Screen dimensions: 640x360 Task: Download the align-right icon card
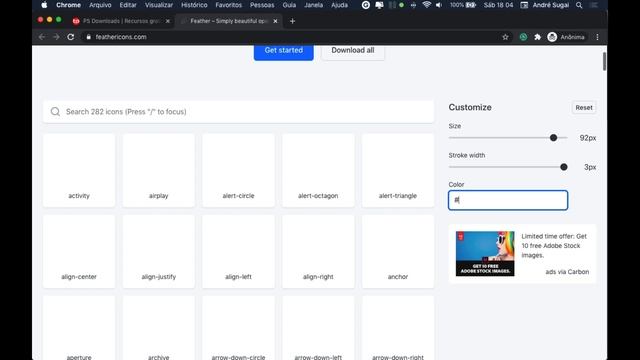click(318, 251)
